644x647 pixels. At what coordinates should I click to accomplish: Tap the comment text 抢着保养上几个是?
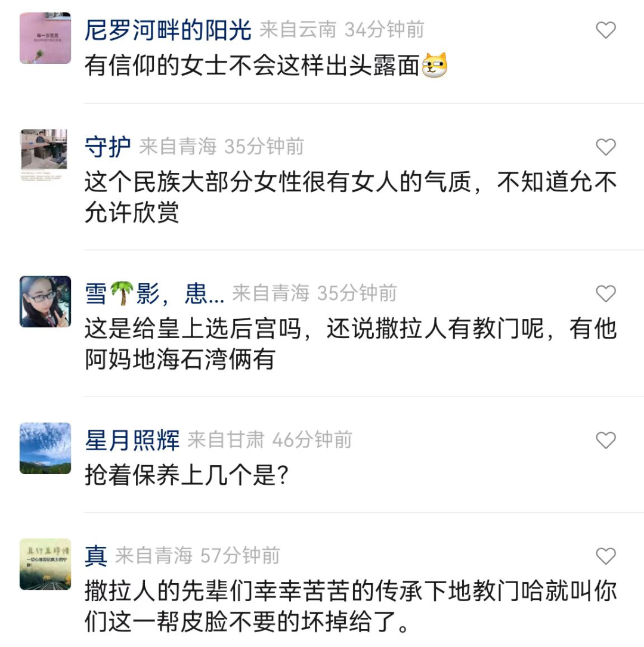(x=187, y=476)
